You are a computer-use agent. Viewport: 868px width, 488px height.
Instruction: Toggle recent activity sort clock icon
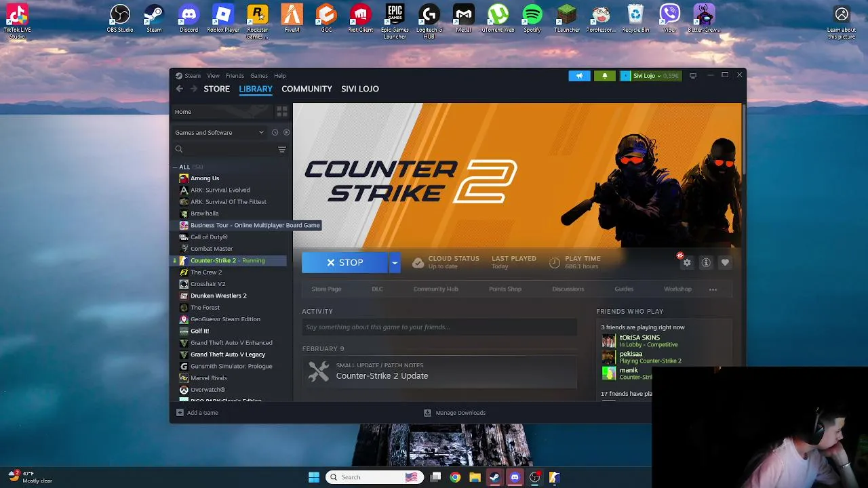(275, 132)
